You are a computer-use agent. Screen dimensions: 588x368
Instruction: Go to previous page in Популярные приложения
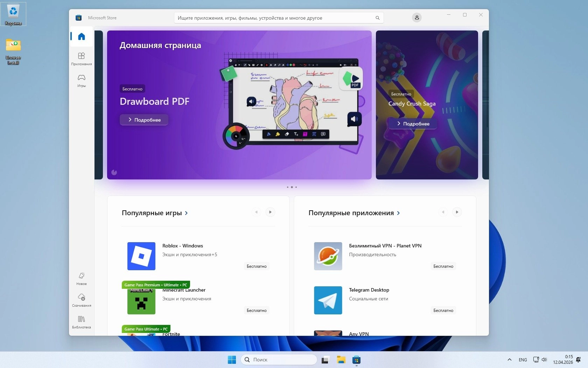443,212
